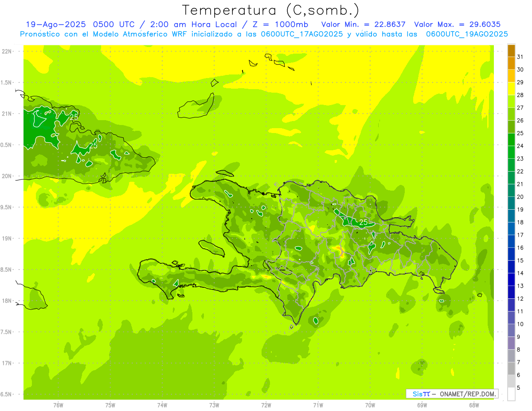The width and height of the screenshot is (532, 411).
Task: Click the purple 9–10 legend color band
Action: tap(511, 331)
